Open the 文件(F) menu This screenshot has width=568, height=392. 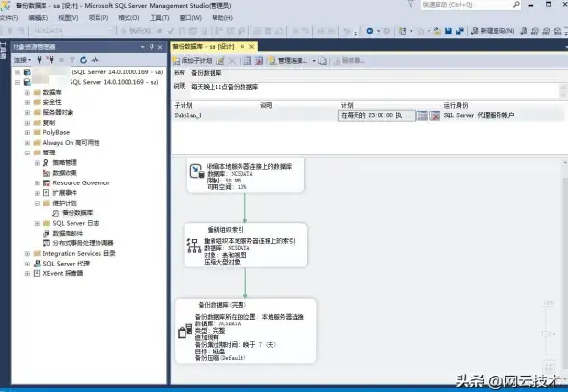pyautogui.click(x=9, y=18)
